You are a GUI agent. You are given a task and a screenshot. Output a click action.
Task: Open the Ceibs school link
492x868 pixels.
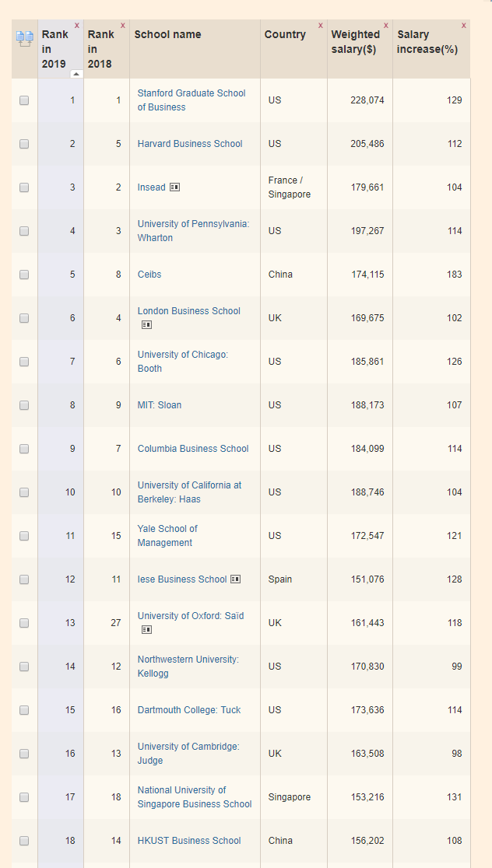click(149, 275)
